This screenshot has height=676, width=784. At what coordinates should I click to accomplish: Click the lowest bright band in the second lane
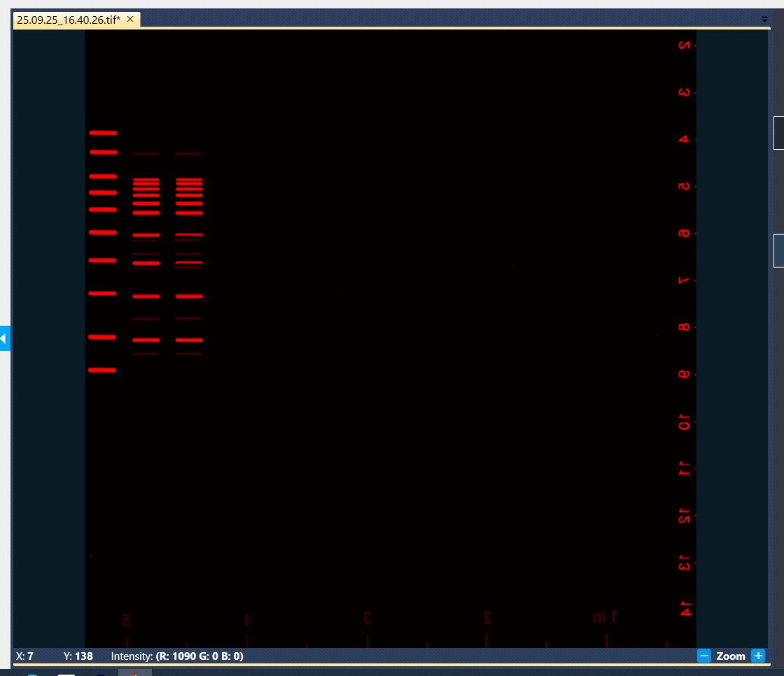tap(146, 340)
